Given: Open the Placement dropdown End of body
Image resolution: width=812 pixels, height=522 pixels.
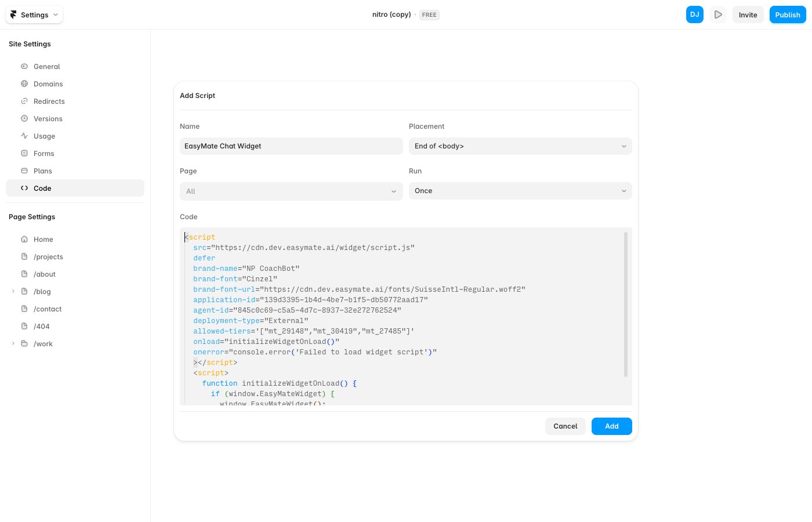Looking at the screenshot, I should click(520, 146).
